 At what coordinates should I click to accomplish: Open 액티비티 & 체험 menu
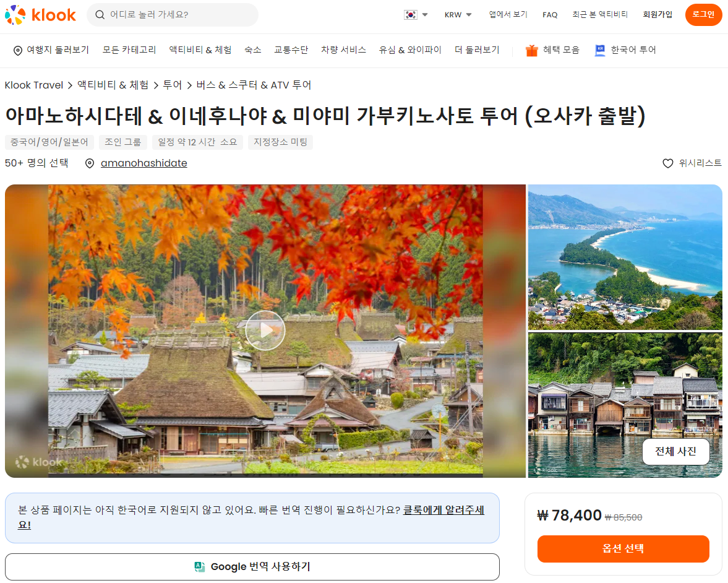pyautogui.click(x=200, y=50)
